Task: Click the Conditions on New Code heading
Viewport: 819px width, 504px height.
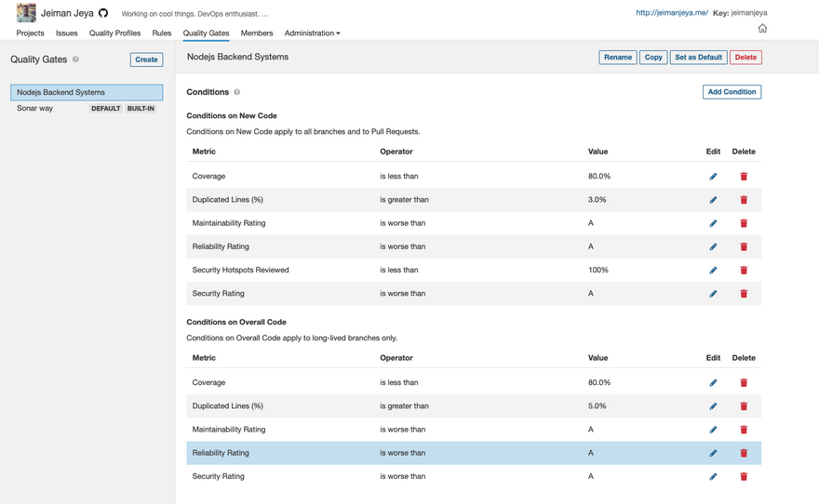Action: point(232,116)
